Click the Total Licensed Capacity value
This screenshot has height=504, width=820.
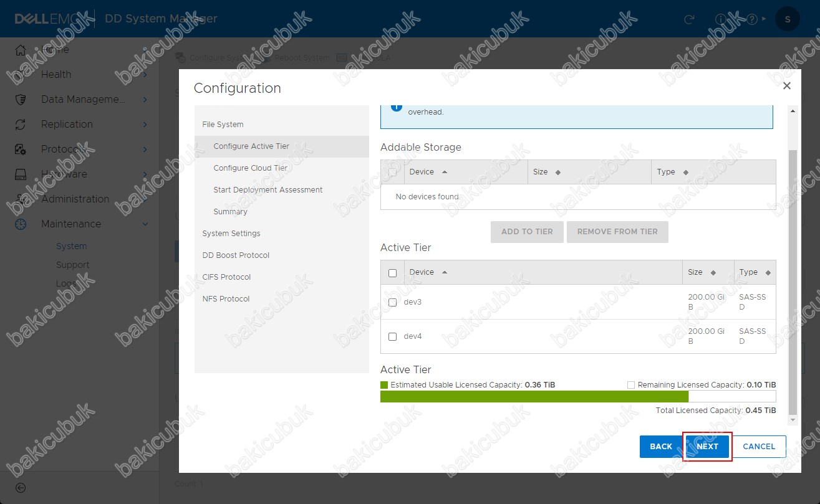point(761,411)
